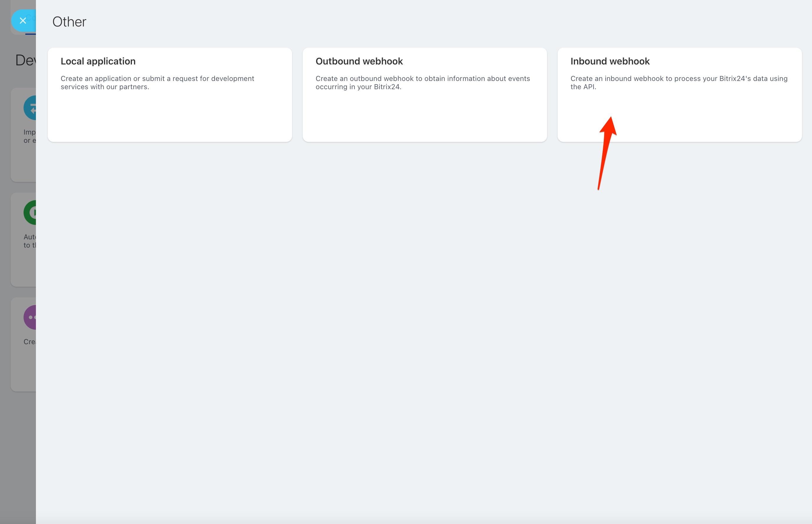
Task: Click the purple three-dots circle icon
Action: 30,317
